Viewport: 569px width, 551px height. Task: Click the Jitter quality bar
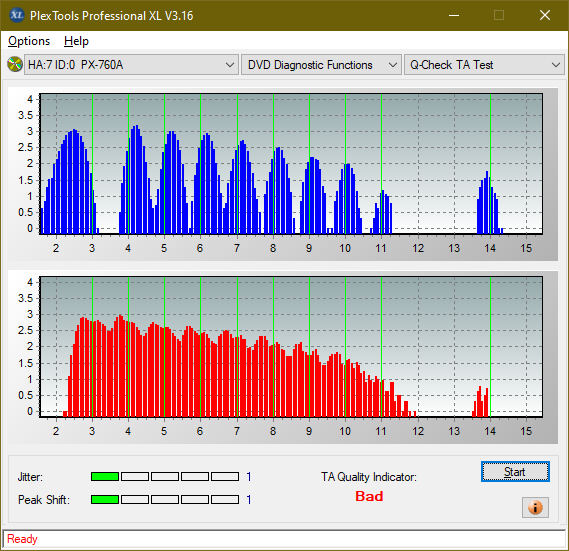165,476
